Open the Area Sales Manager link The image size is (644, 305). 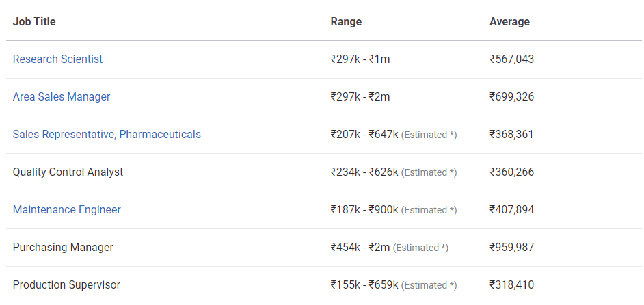62,97
